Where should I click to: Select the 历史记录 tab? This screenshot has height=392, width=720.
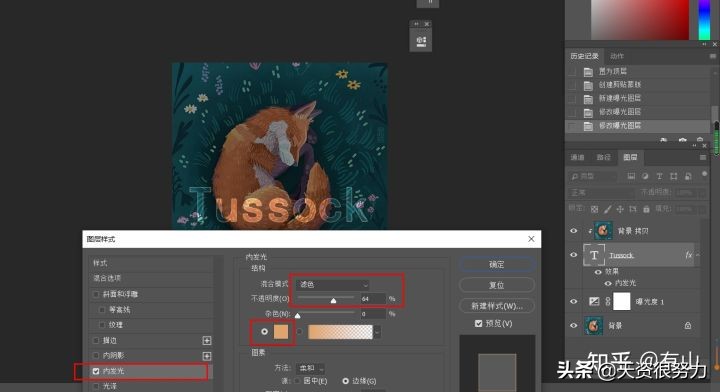[x=584, y=56]
